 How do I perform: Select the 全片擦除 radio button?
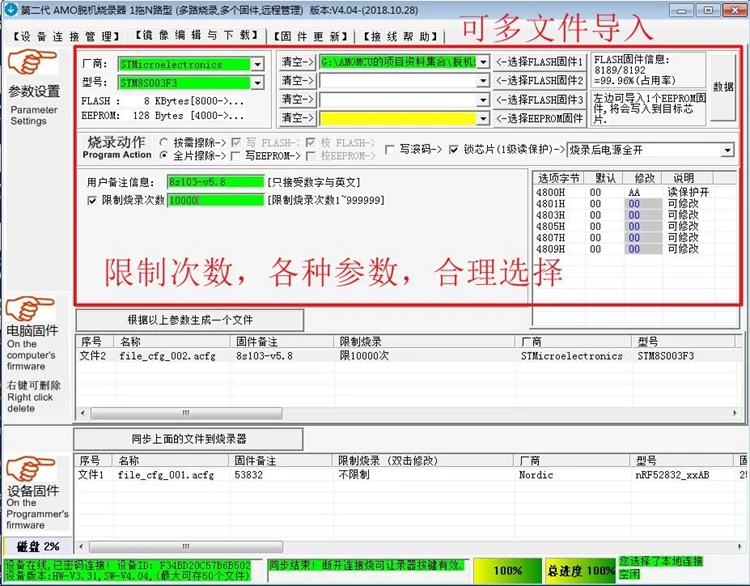point(164,155)
